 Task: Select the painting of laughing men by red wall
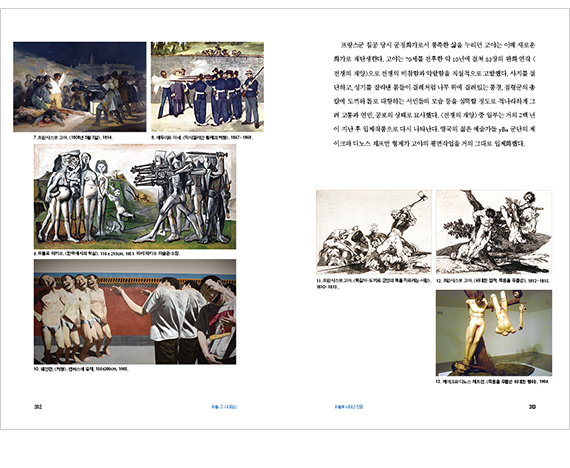tap(135, 312)
